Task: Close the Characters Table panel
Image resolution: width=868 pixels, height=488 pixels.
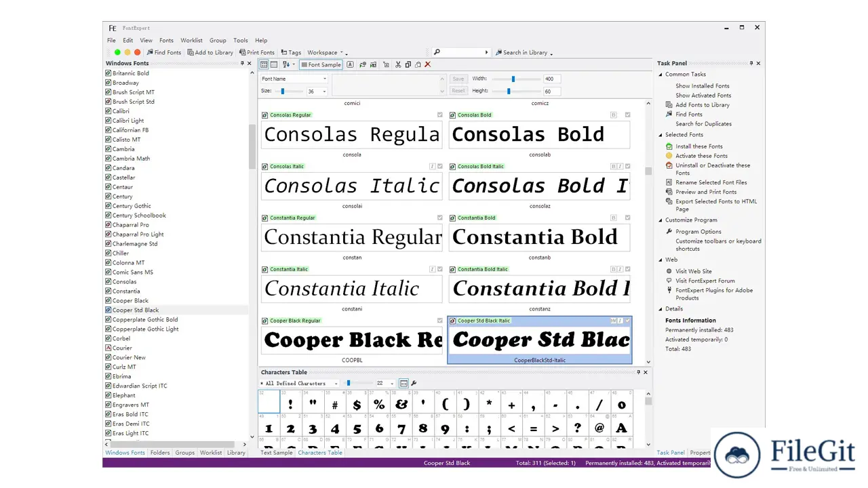Action: pyautogui.click(x=645, y=372)
